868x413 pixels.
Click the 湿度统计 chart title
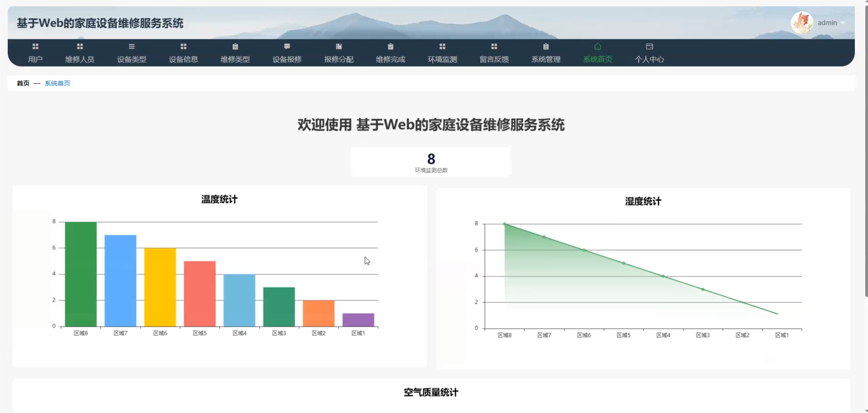pyautogui.click(x=643, y=202)
